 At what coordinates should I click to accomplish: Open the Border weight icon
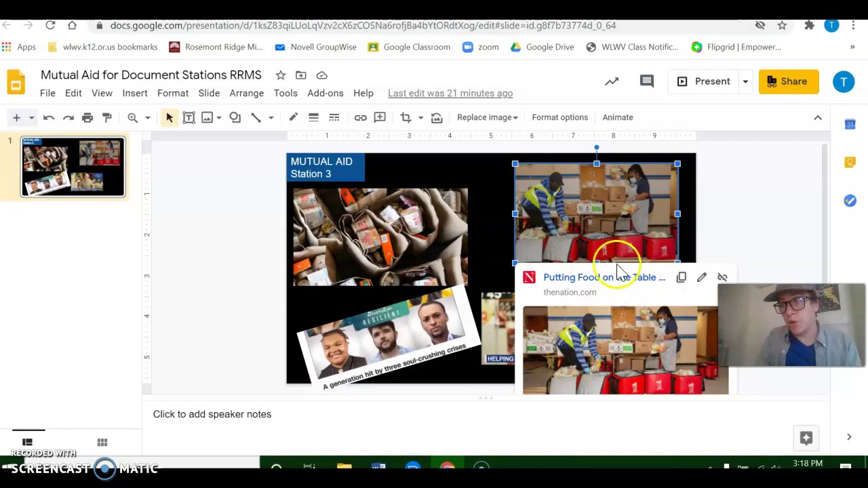[313, 117]
